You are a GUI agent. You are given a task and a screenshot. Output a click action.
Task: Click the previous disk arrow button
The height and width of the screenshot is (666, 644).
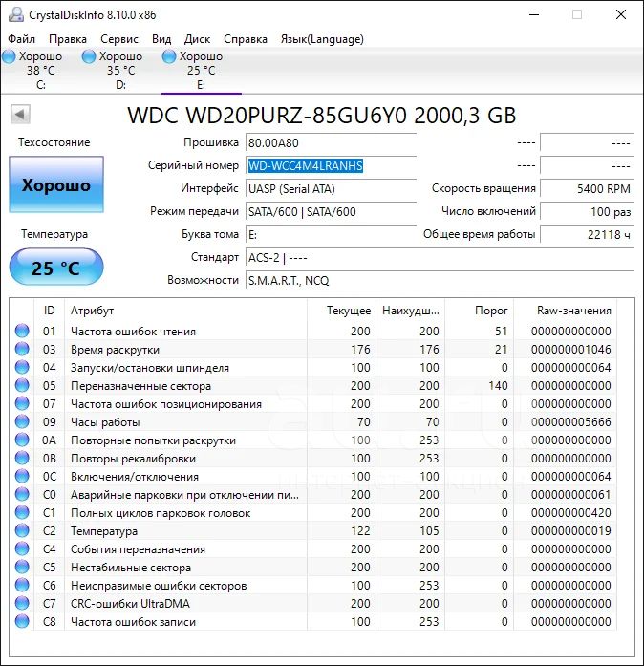(x=20, y=114)
